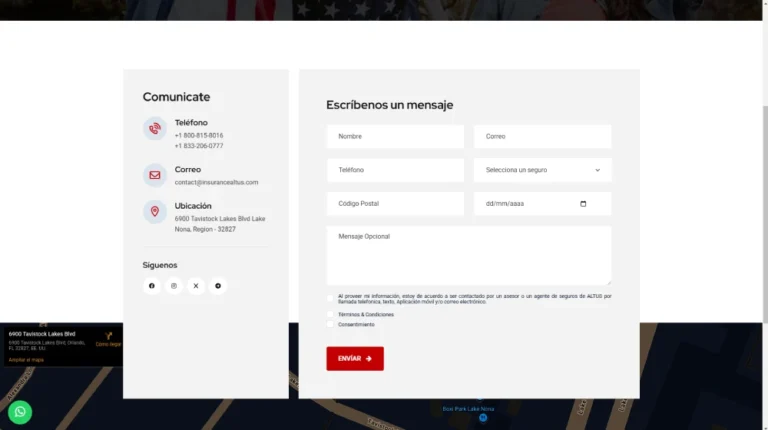Click the Escríbenos un mensaje heading
Image resolution: width=768 pixels, height=430 pixels.
coord(390,105)
